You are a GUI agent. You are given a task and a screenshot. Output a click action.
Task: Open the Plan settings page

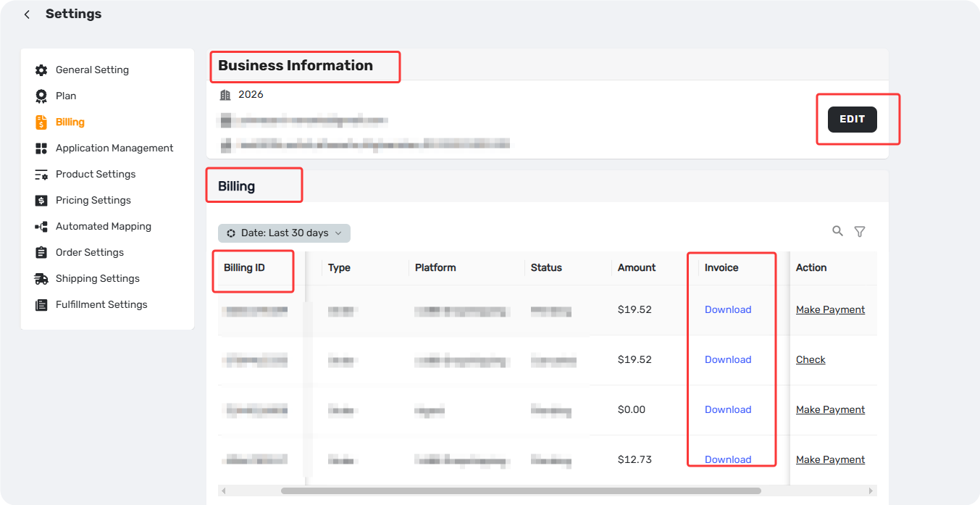click(66, 96)
